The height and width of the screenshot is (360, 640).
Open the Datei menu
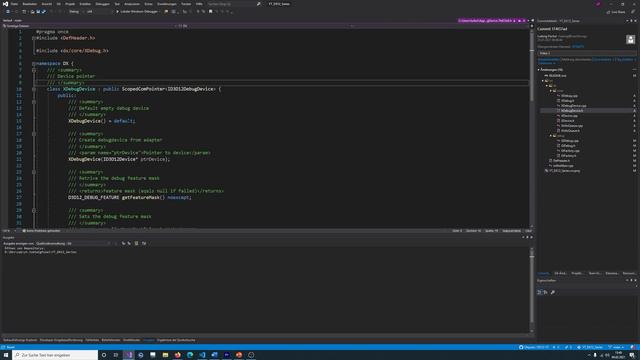[14, 4]
